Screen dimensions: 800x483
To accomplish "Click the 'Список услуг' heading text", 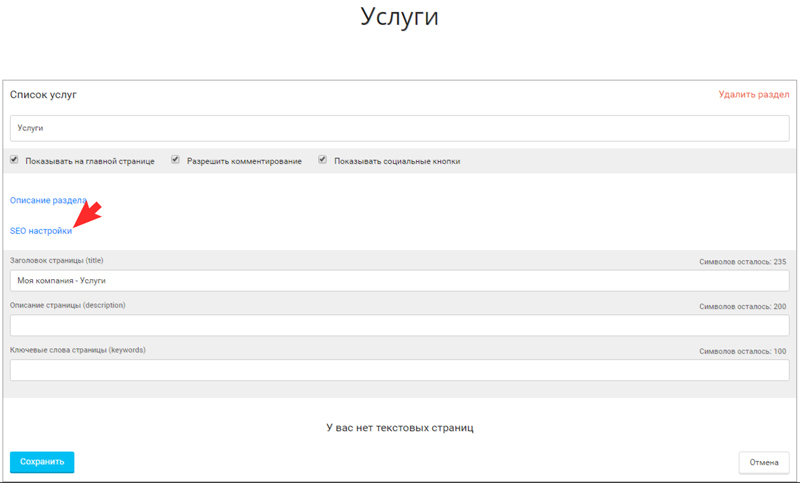I will click(x=43, y=95).
